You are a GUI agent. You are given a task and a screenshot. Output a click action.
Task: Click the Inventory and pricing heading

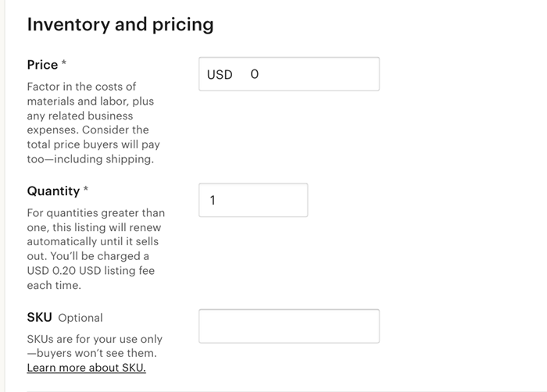point(120,24)
